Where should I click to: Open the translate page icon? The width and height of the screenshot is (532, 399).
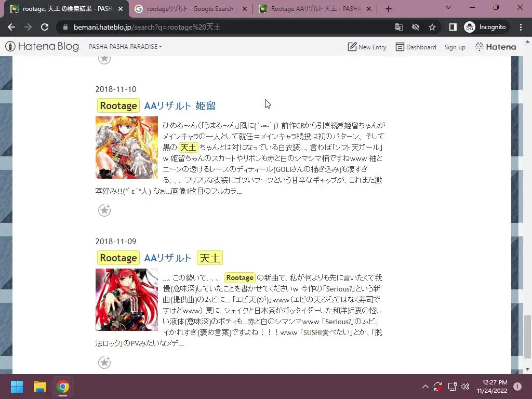(399, 27)
